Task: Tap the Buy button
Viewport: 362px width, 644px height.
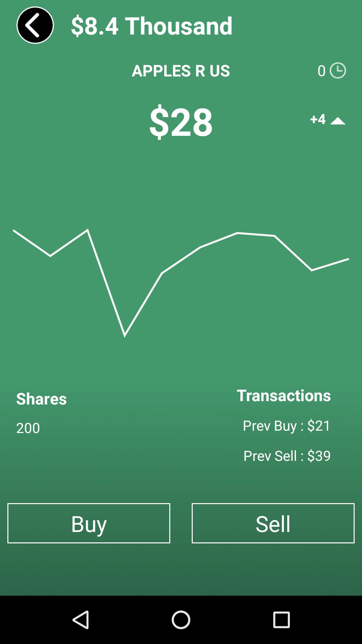Action: [89, 523]
